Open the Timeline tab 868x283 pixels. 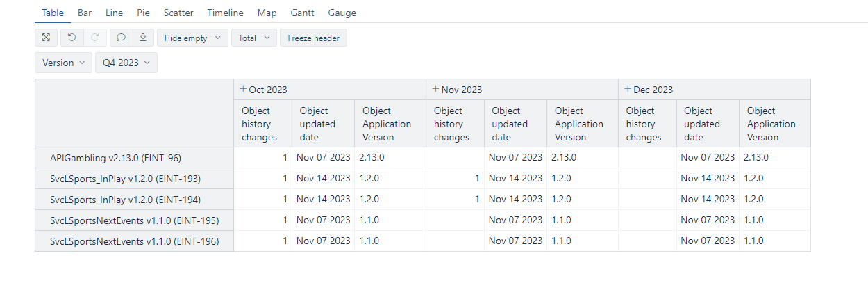[225, 13]
